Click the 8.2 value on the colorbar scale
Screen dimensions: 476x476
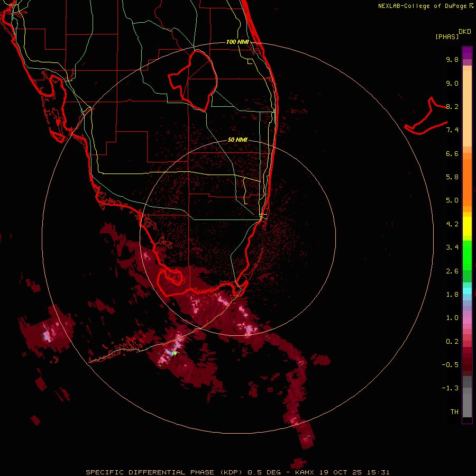coord(452,106)
